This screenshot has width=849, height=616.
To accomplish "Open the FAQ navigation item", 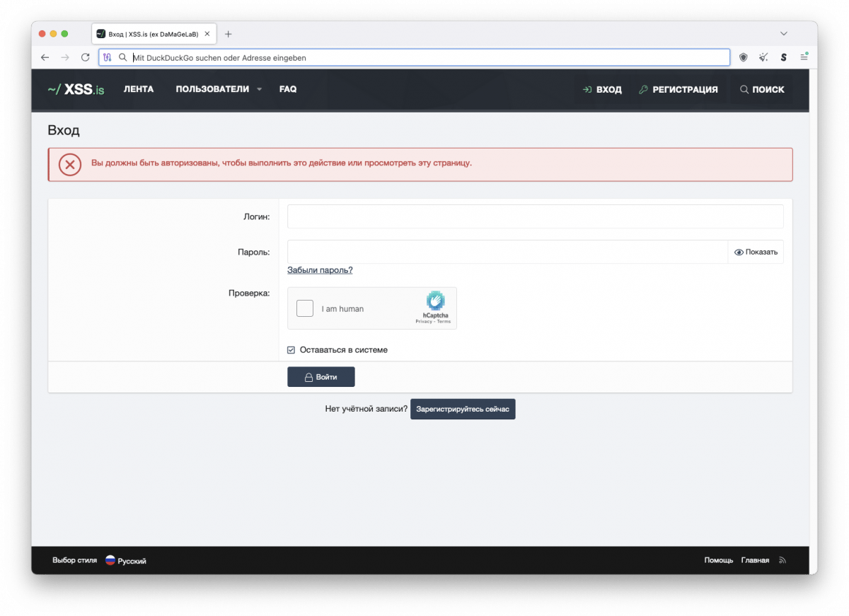I will [x=288, y=90].
